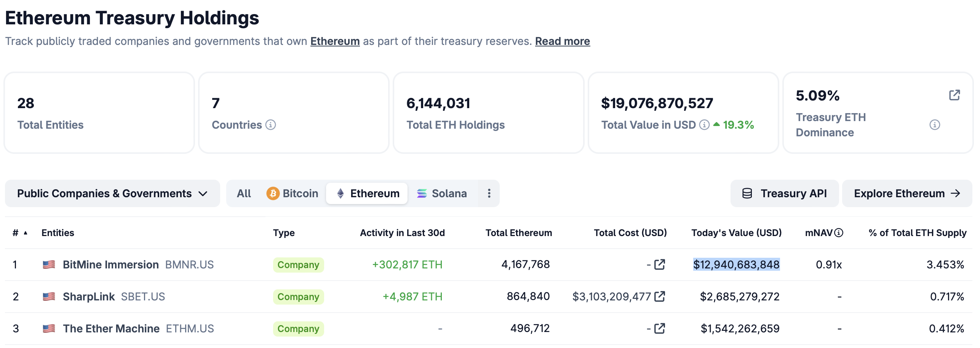
Task: Click the Treasury API button
Action: [x=784, y=193]
